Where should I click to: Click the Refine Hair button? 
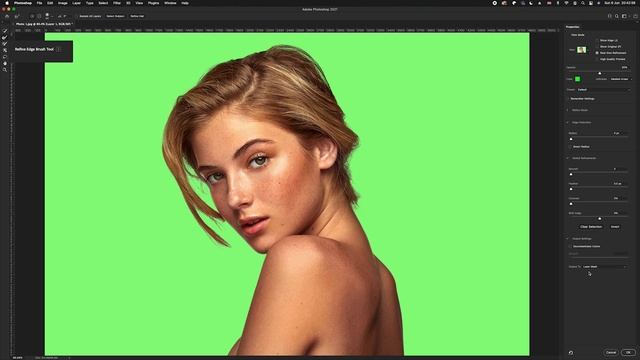pos(137,16)
